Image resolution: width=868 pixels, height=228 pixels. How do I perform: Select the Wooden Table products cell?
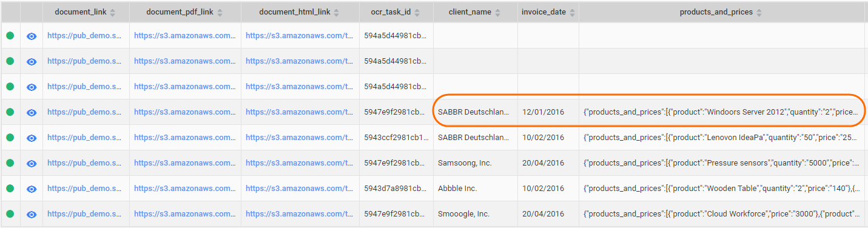(722, 189)
